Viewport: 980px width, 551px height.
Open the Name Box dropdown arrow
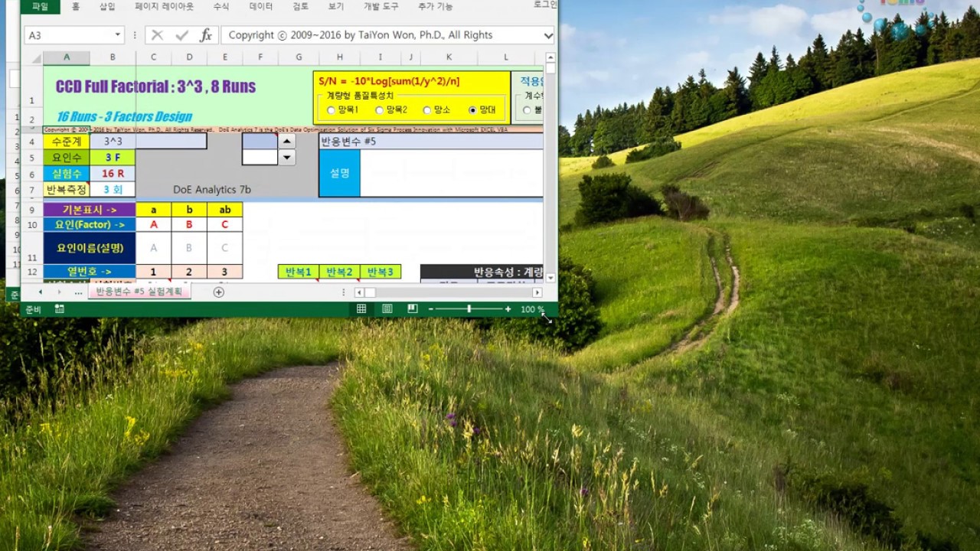(x=117, y=35)
